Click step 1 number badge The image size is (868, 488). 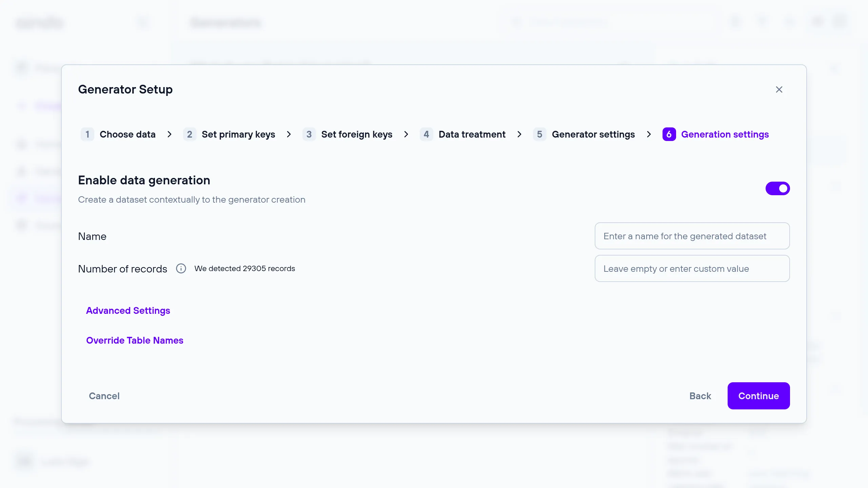[x=87, y=134]
